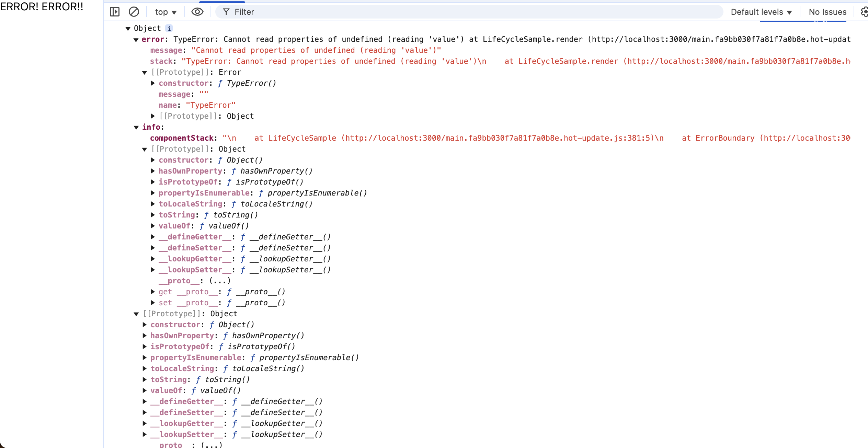This screenshot has height=448, width=868.
Task: Toggle the console sidebar panel icon
Action: click(115, 12)
